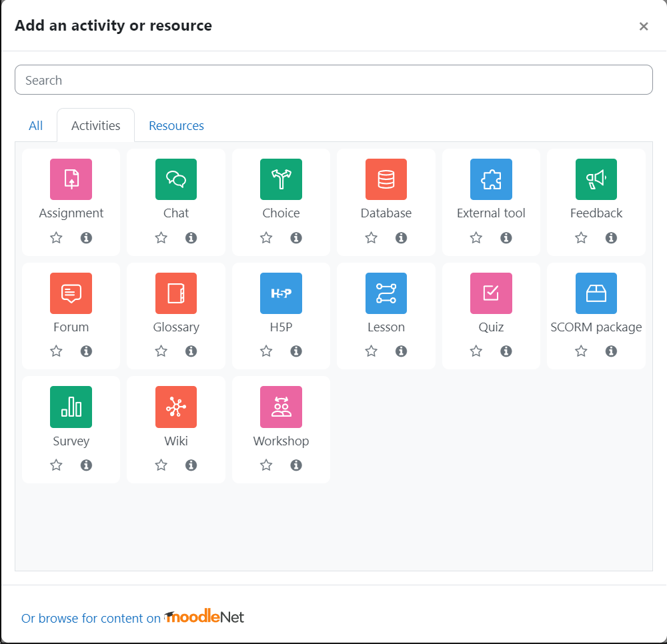
Task: Focus the Search input field
Action: (333, 79)
